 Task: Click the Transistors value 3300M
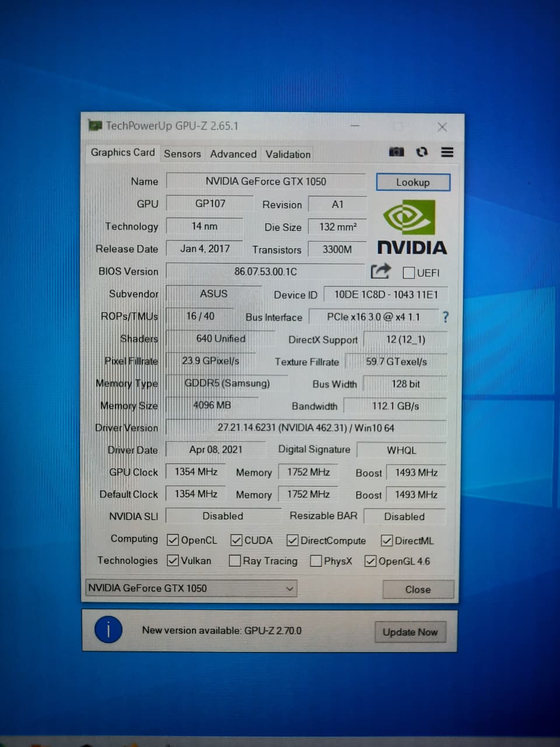tap(337, 249)
